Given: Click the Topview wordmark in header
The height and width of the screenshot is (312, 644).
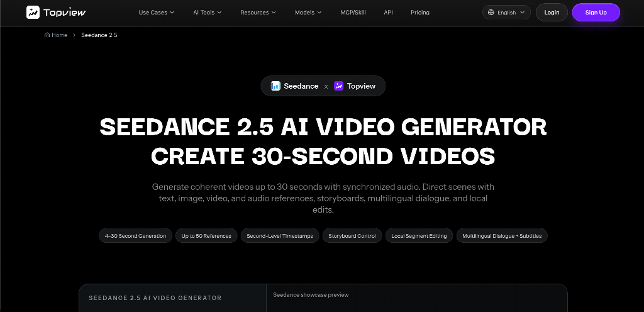Looking at the screenshot, I should point(65,13).
